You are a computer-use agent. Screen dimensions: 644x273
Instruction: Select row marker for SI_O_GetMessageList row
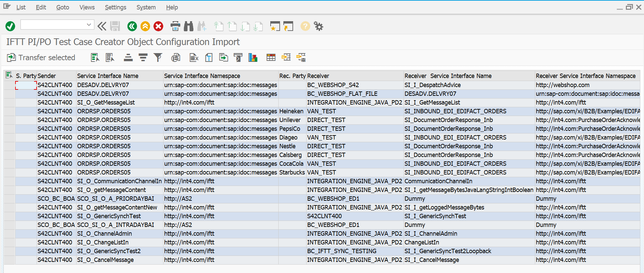[x=9, y=103]
